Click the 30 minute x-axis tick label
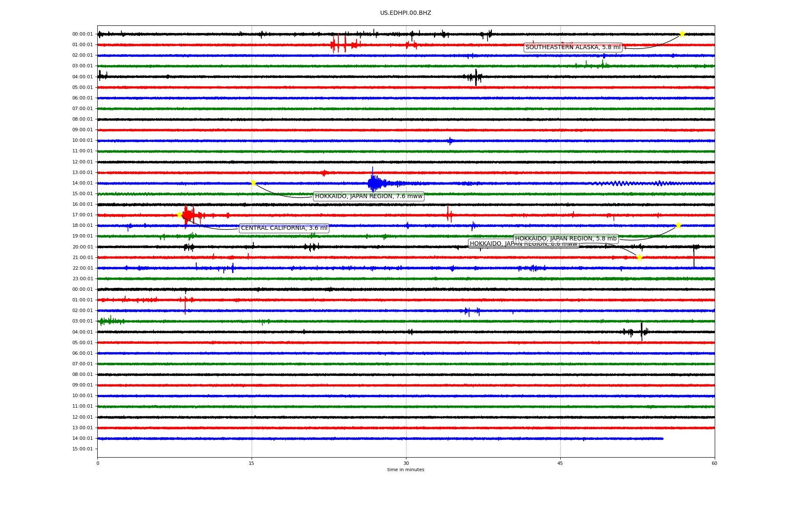Viewport: 812px width, 508px height. (406, 463)
